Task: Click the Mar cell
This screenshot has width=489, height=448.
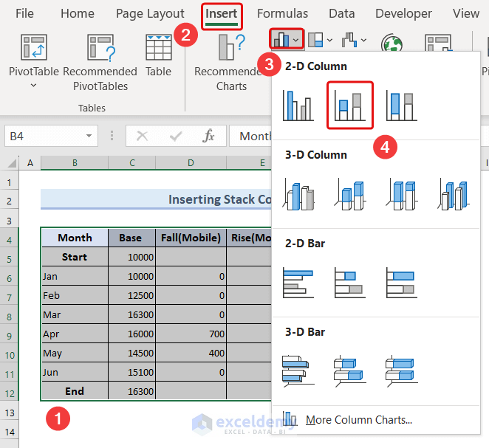Action: (75, 314)
